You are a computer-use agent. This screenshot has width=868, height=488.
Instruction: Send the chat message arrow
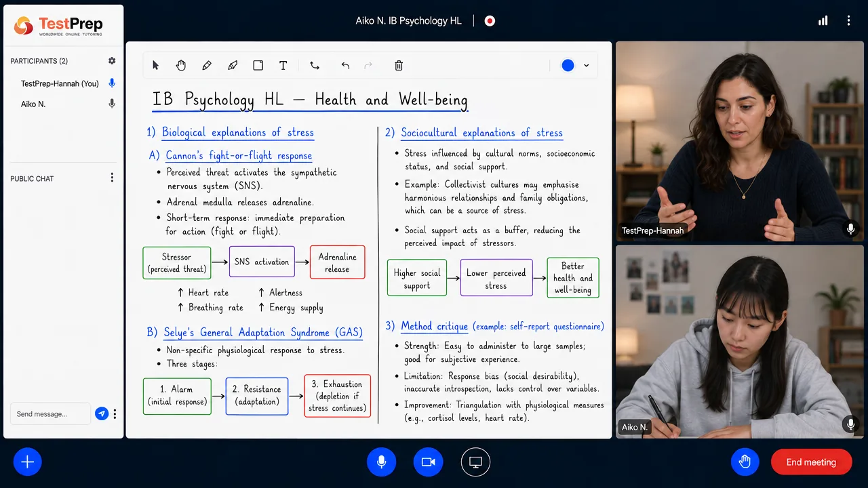(102, 413)
